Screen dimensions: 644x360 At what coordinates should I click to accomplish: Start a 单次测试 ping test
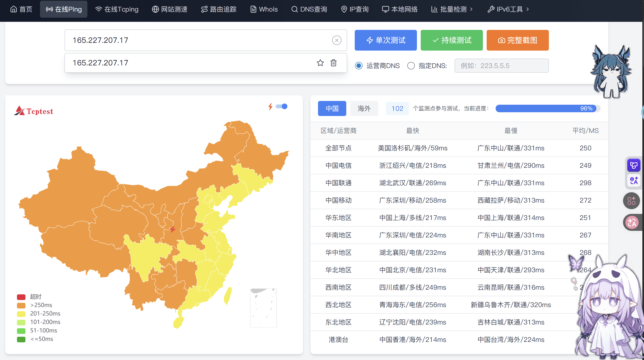(x=386, y=40)
